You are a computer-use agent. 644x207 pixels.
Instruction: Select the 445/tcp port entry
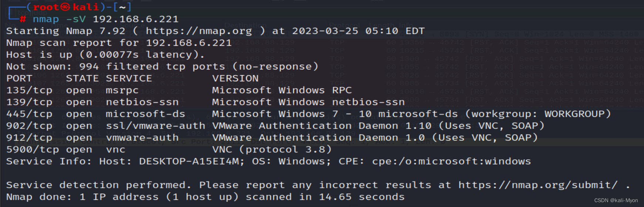pos(29,114)
